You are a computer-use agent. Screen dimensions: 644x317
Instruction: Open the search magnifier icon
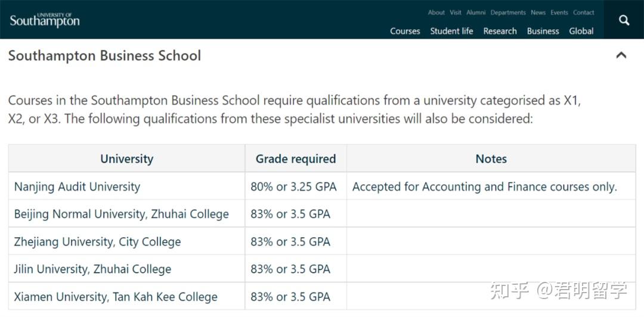point(624,20)
